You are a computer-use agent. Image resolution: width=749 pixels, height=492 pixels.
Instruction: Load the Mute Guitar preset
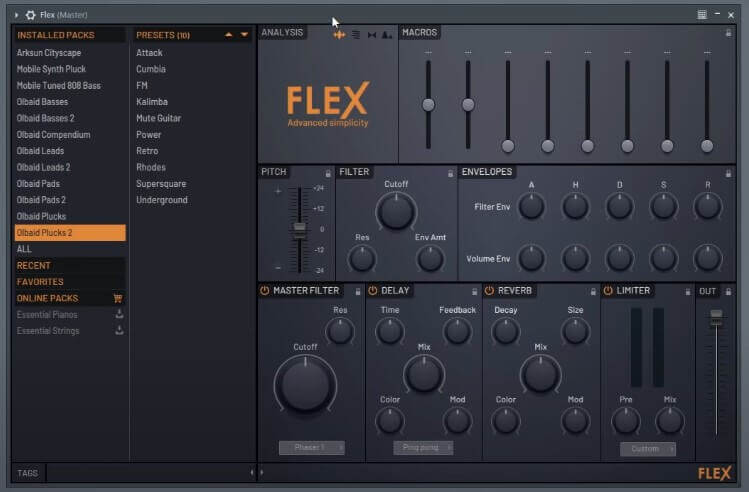[x=159, y=118]
